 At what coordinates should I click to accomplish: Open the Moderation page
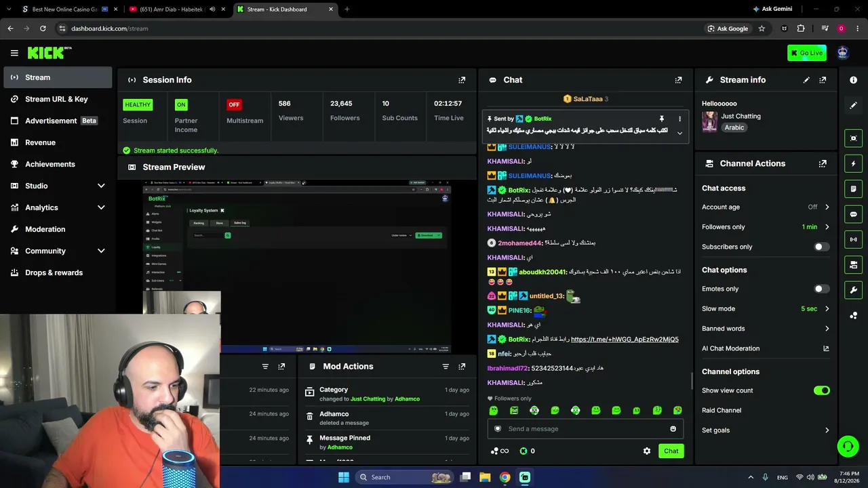pos(58,229)
